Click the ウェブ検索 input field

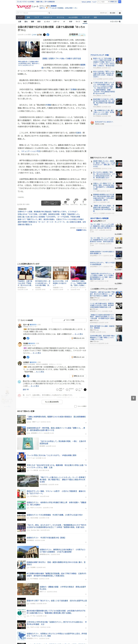coord(102,2)
